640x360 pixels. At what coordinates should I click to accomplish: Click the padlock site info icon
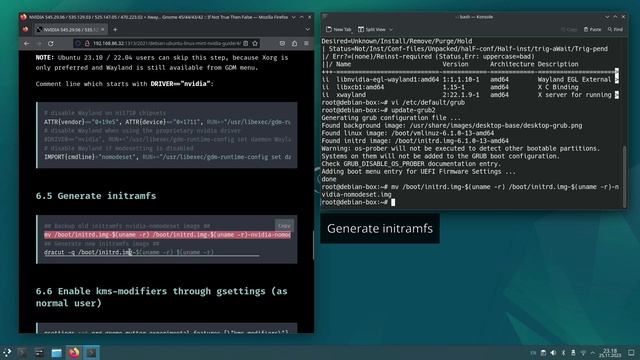click(x=87, y=43)
